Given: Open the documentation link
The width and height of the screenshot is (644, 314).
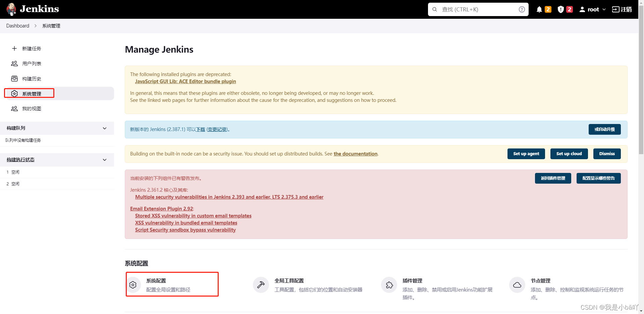Looking at the screenshot, I should 356,154.
